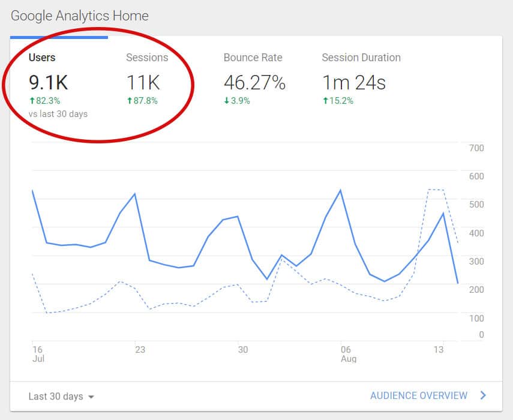
Task: Click the 500 y-axis label
Action: [476, 205]
